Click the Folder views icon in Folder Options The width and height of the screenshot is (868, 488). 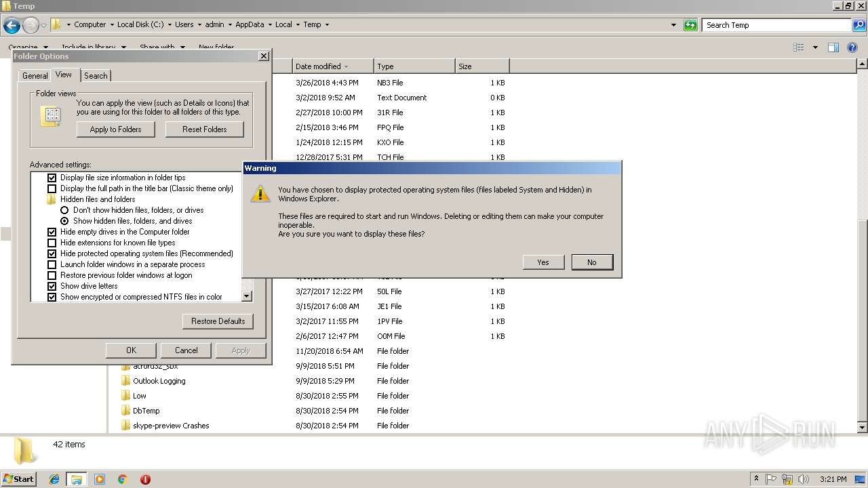coord(51,116)
